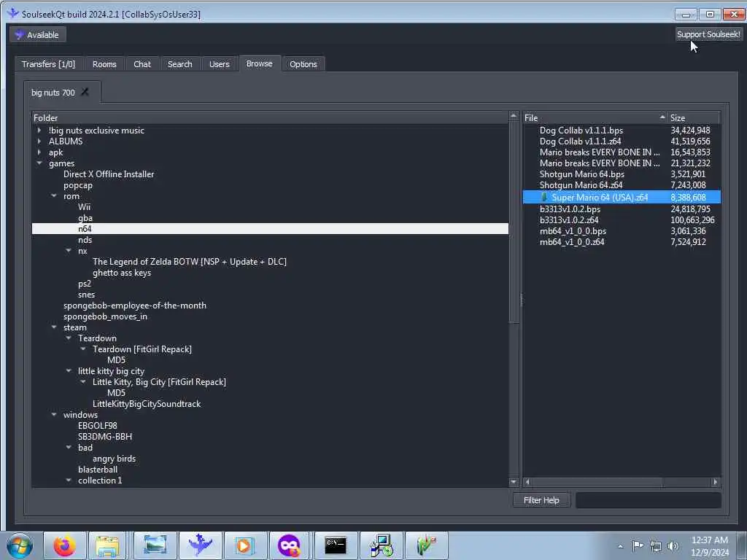The height and width of the screenshot is (560, 747).
Task: Select spongebob-employee-of-the-month folder
Action: 135,306
